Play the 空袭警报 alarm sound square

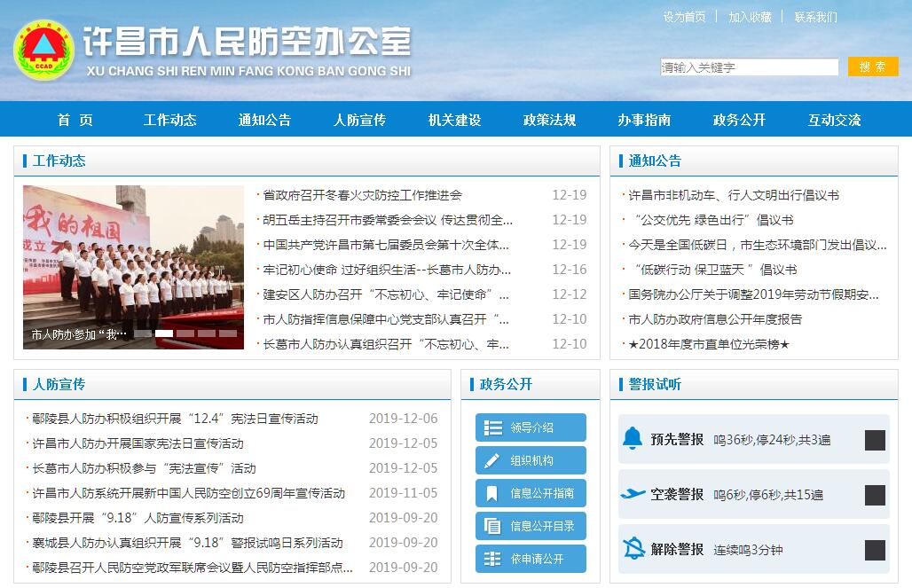coord(875,495)
